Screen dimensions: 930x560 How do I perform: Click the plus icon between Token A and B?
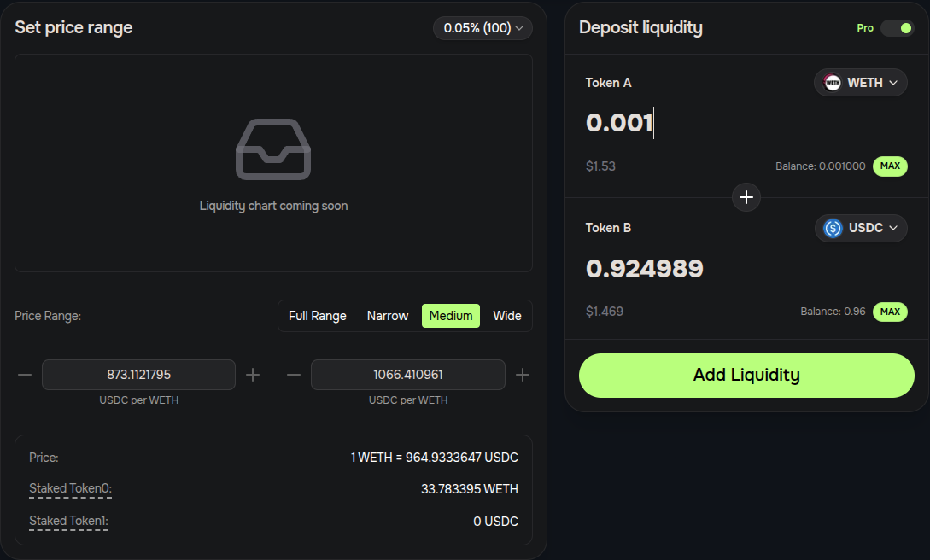coord(746,197)
